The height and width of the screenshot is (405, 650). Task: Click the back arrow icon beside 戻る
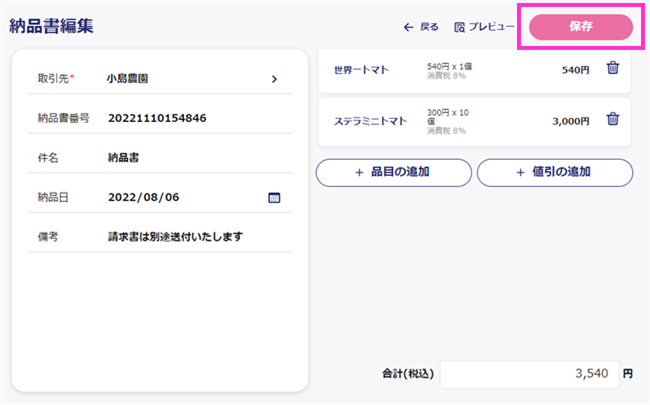[x=408, y=27]
